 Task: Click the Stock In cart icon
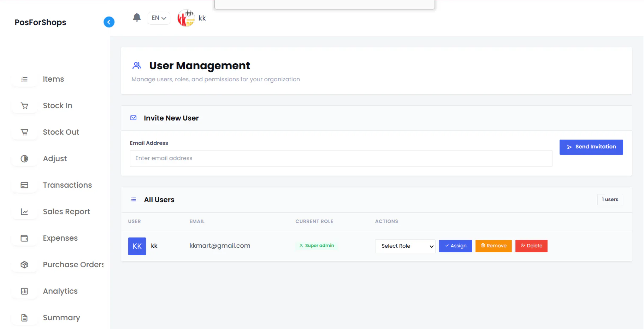24,106
